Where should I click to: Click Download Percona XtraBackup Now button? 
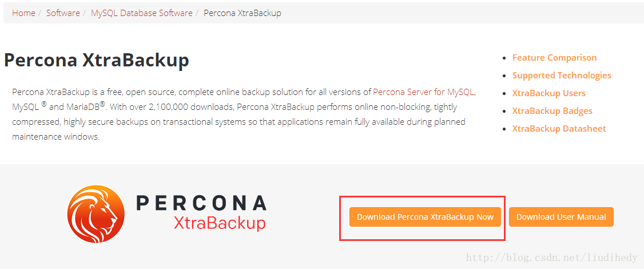[x=425, y=217]
